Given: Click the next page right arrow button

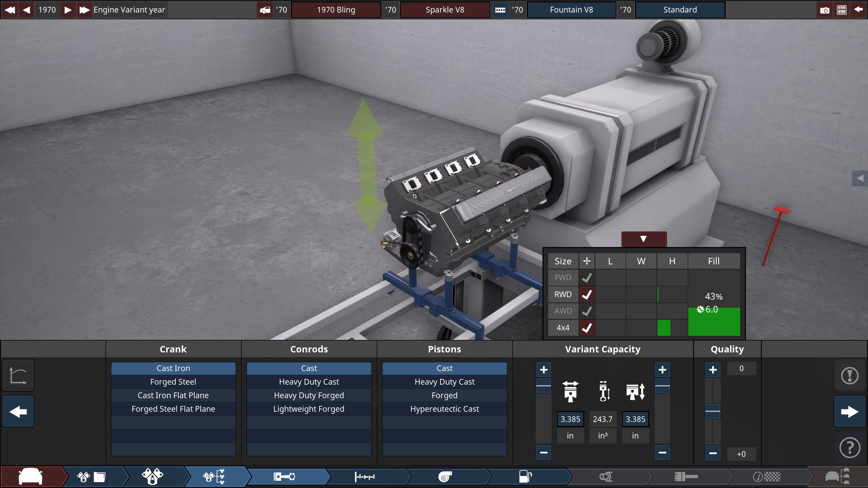Looking at the screenshot, I should point(850,412).
